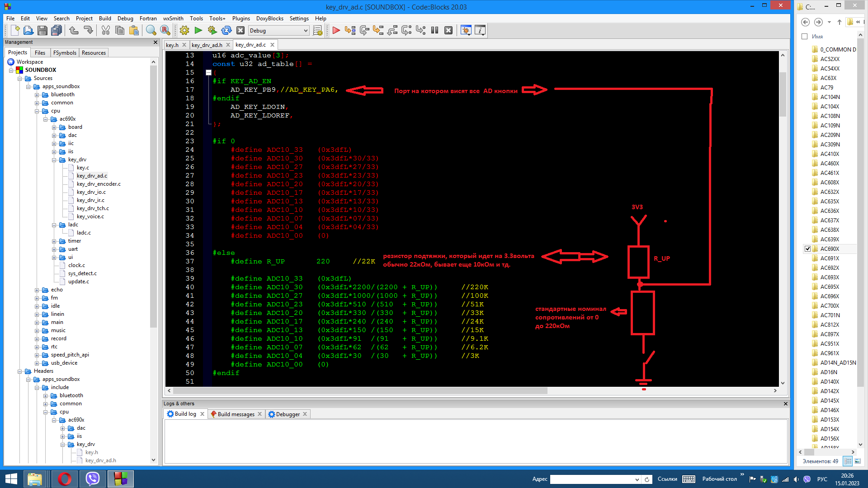Image resolution: width=868 pixels, height=488 pixels.
Task: Open the DoxyBlocks menu
Action: click(269, 19)
